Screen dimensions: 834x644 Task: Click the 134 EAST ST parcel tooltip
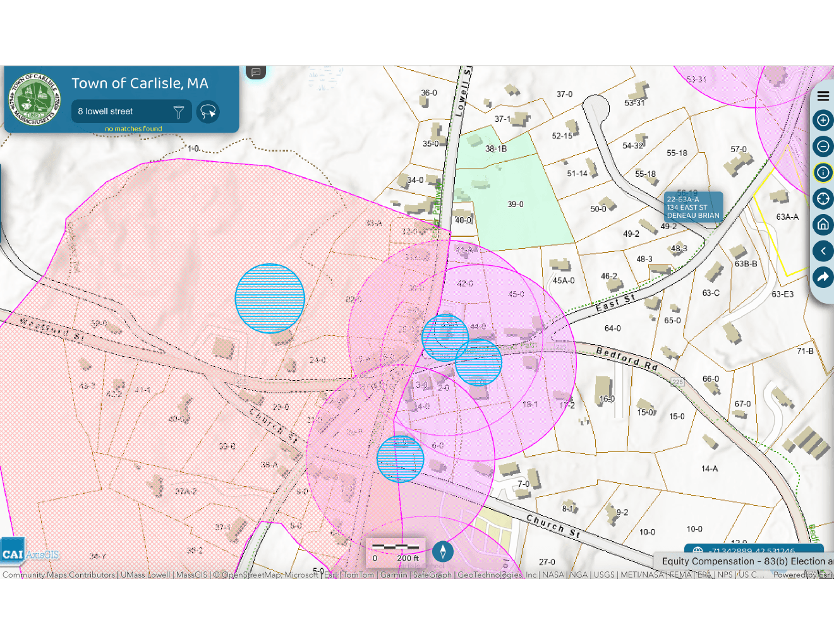(x=693, y=207)
